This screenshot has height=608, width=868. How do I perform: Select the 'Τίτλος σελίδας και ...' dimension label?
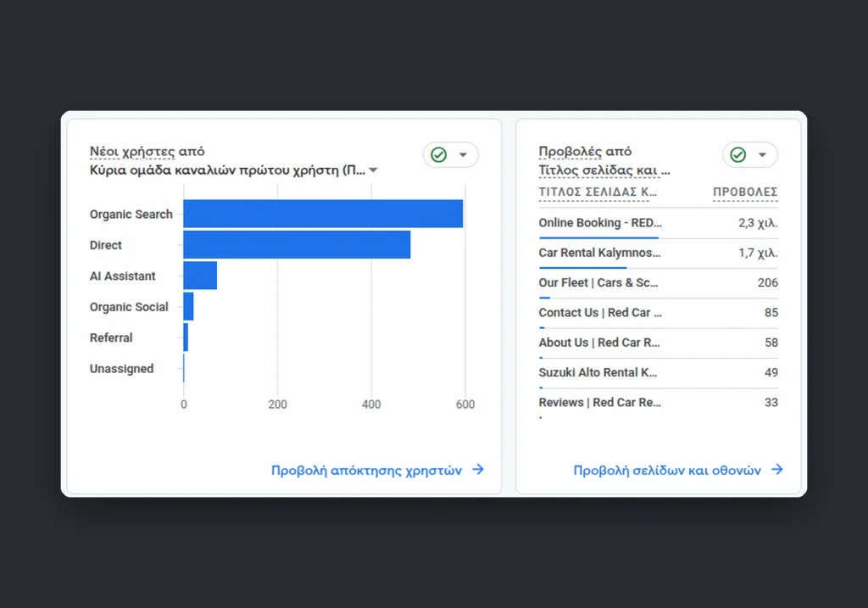[x=604, y=170]
